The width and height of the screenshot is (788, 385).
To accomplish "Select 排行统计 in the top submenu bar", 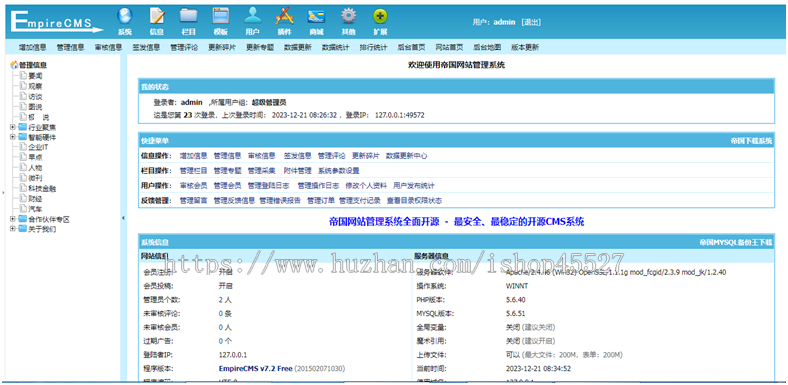I will coord(373,48).
